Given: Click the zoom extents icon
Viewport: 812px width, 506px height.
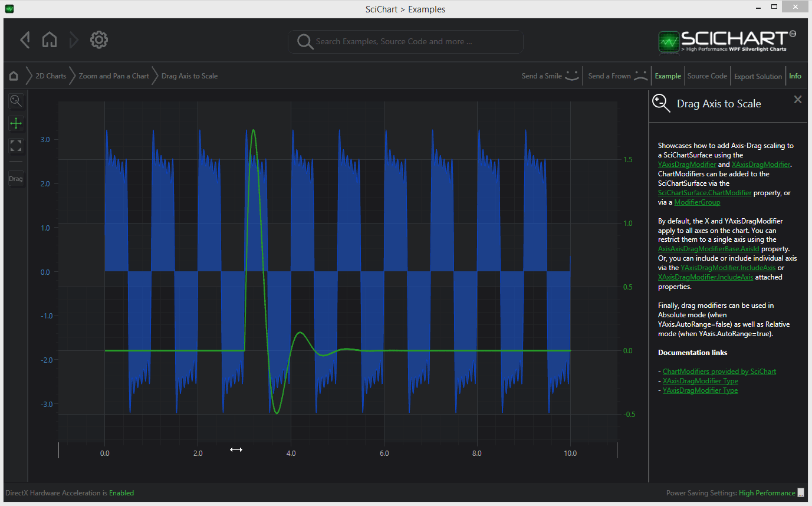Looking at the screenshot, I should coord(16,146).
